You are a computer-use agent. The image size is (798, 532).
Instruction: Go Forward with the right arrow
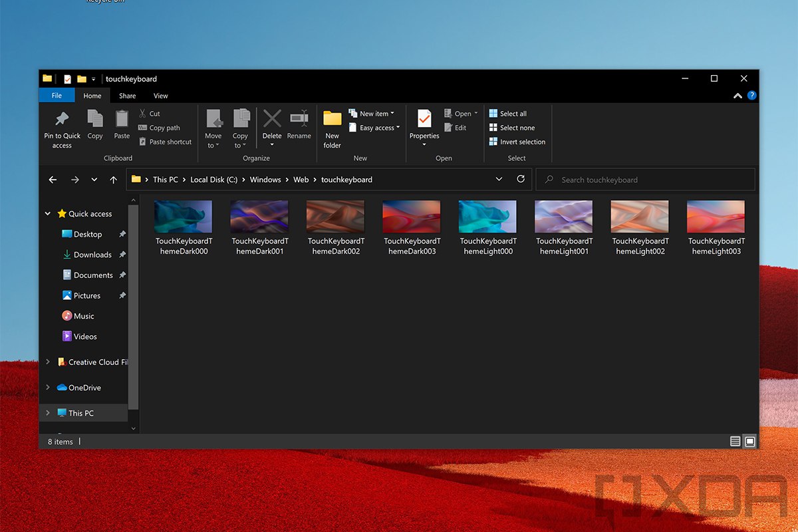74,180
